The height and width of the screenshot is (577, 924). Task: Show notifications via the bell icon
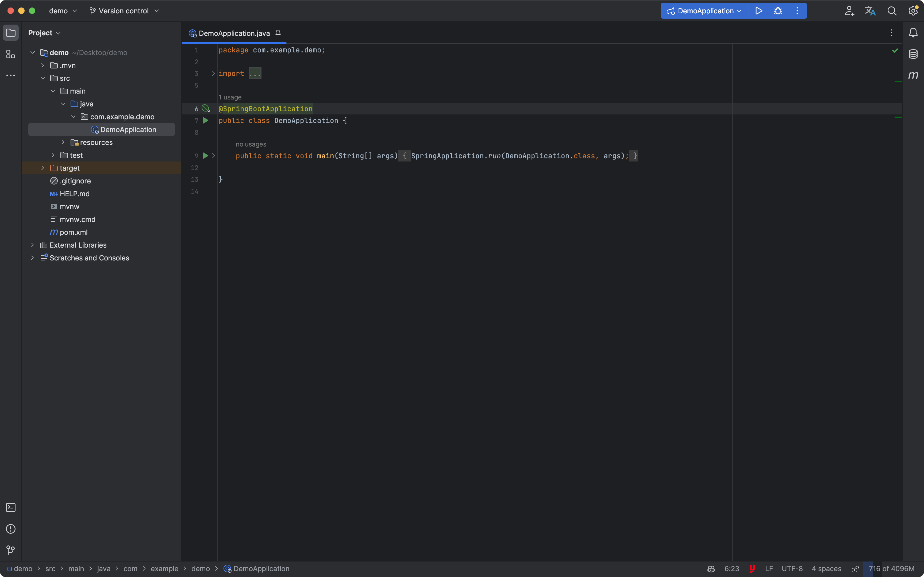tap(913, 33)
